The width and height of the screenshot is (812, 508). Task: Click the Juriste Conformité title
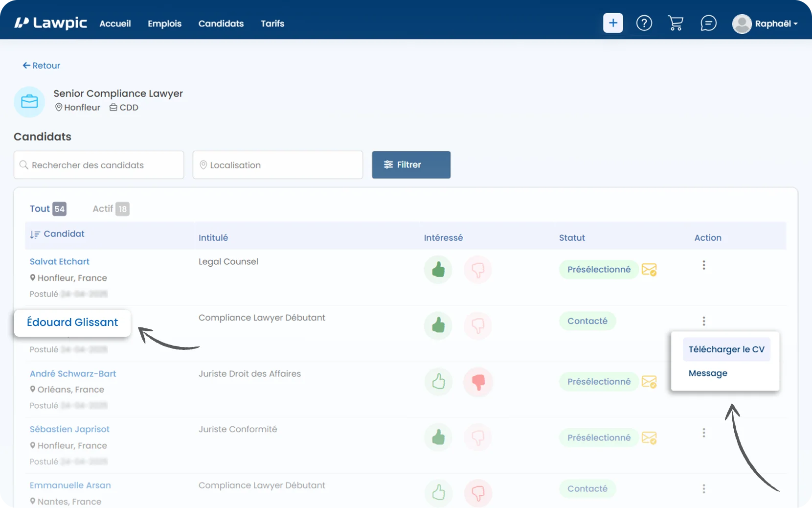[238, 429]
